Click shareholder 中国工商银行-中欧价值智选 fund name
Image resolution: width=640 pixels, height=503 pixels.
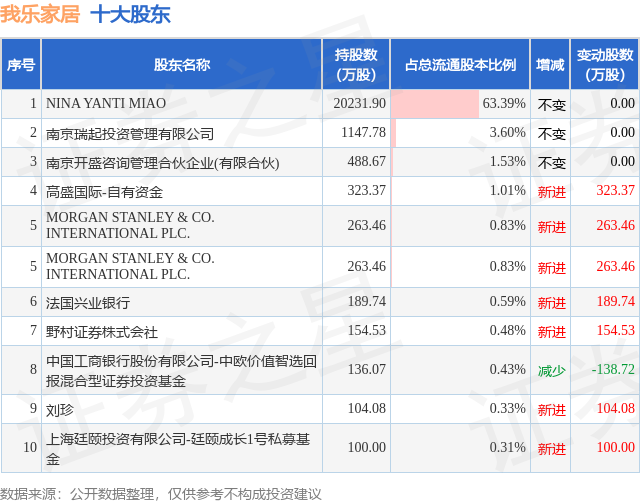coord(181,371)
